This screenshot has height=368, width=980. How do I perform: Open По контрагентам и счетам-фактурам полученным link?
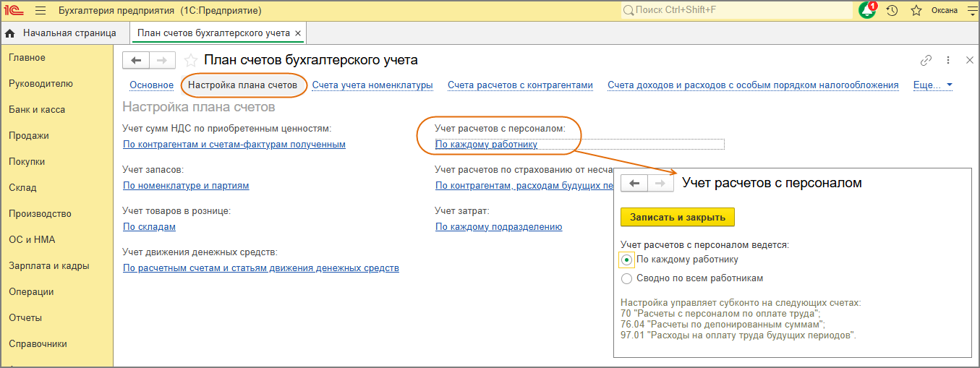pyautogui.click(x=234, y=145)
